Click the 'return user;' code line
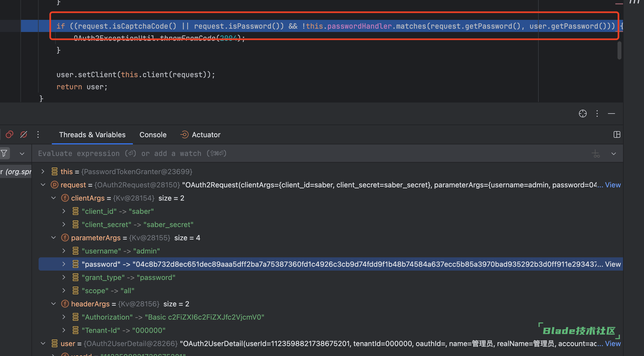 [82, 87]
